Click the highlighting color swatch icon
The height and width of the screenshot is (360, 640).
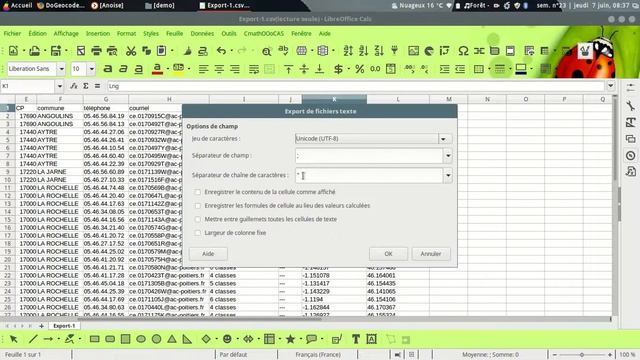coord(178,69)
